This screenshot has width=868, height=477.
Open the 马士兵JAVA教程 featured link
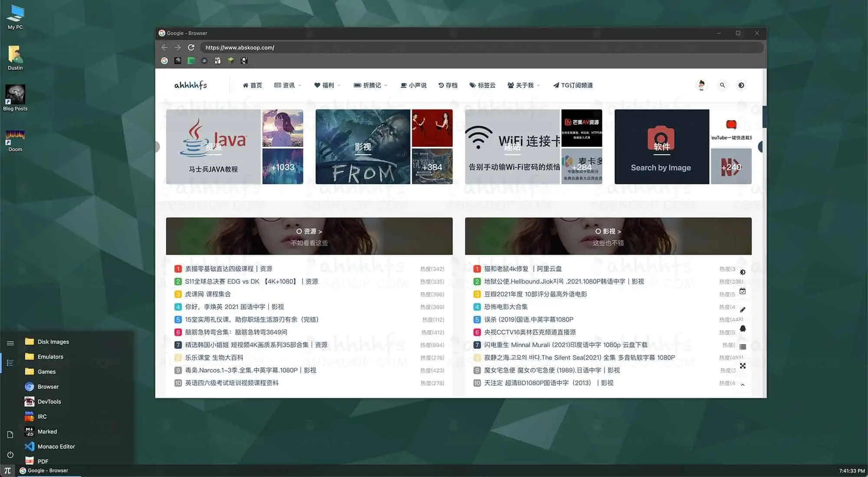tap(213, 147)
